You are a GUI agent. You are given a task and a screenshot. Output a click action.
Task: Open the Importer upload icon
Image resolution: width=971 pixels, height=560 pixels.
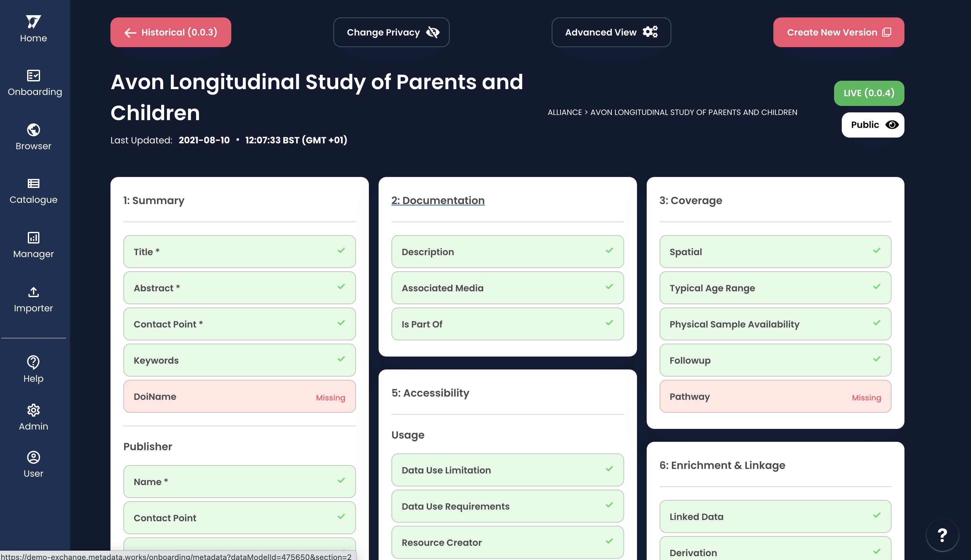[x=34, y=292]
